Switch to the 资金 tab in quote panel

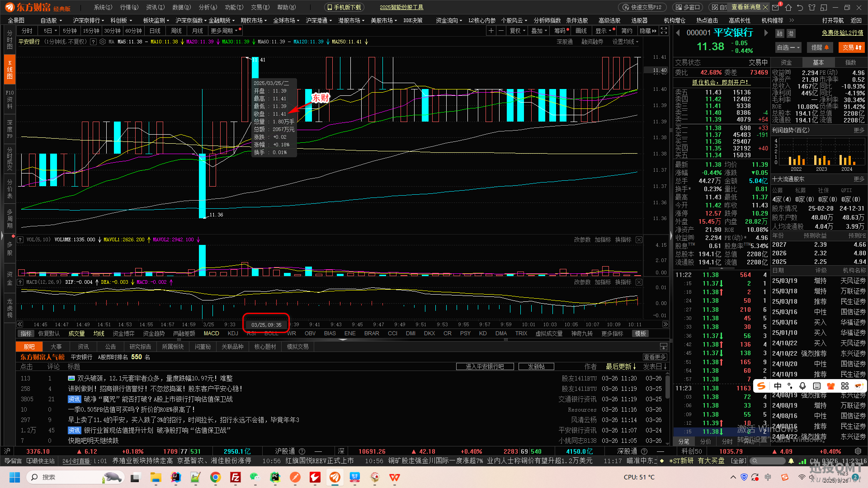(787, 62)
